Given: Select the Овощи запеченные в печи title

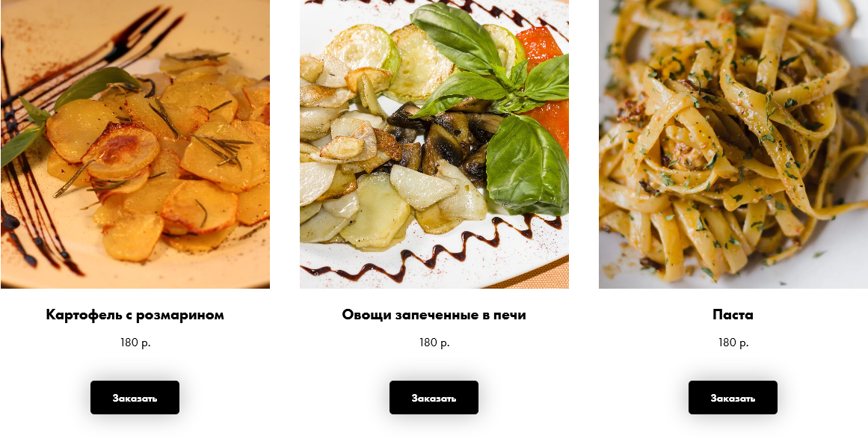Looking at the screenshot, I should (x=434, y=315).
